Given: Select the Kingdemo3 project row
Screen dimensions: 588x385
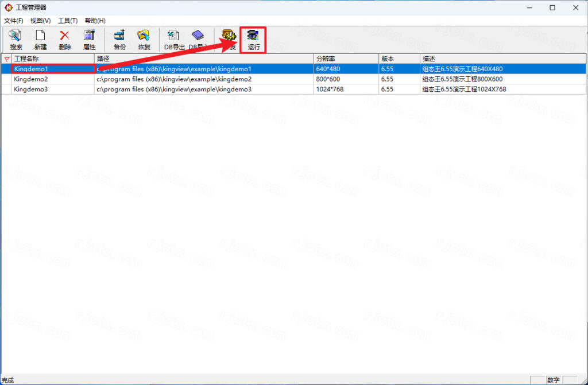Looking at the screenshot, I should point(293,89).
